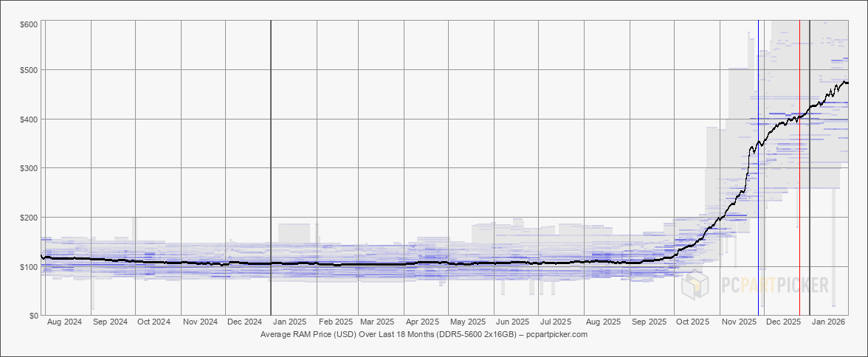Select the $100 price axis label
This screenshot has height=357, width=868.
30,266
